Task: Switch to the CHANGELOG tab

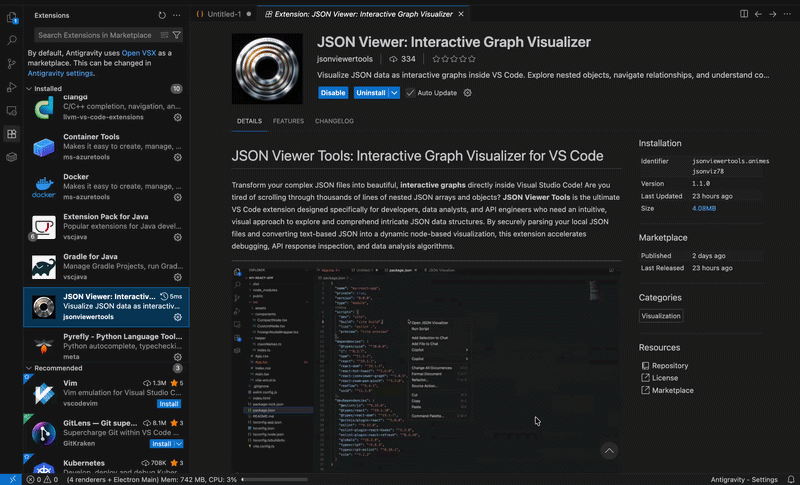Action: coord(334,121)
